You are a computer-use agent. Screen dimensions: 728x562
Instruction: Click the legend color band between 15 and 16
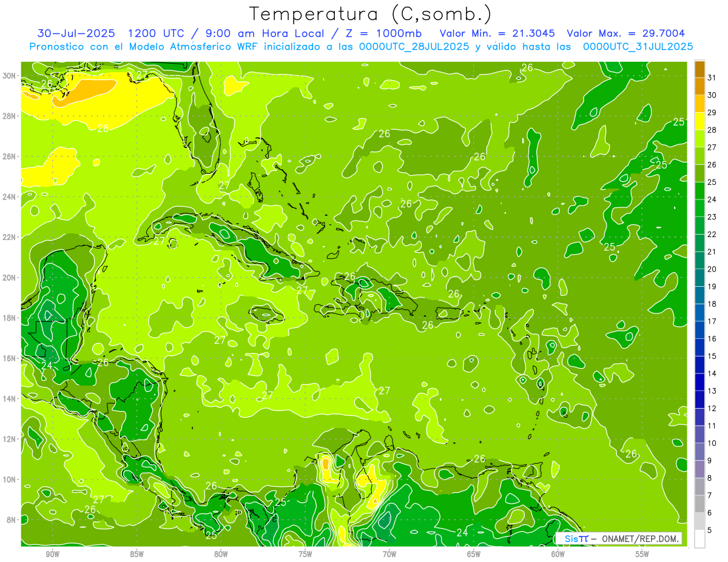click(x=699, y=347)
